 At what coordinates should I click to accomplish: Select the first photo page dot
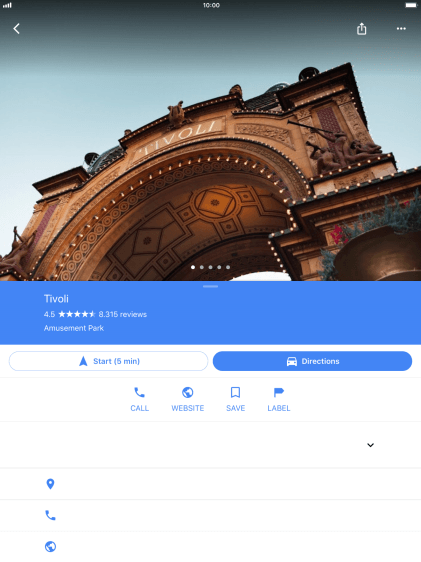tap(193, 267)
